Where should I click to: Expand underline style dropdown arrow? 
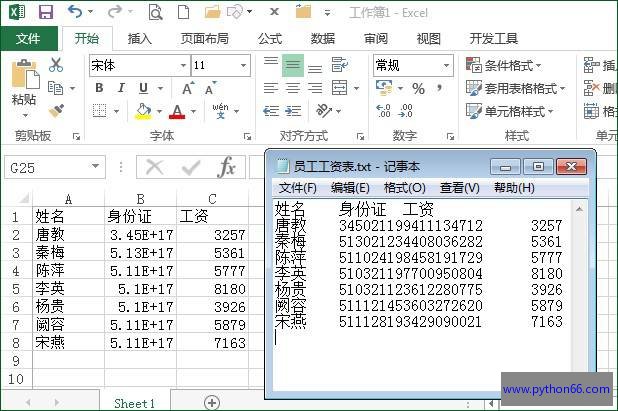click(x=160, y=88)
